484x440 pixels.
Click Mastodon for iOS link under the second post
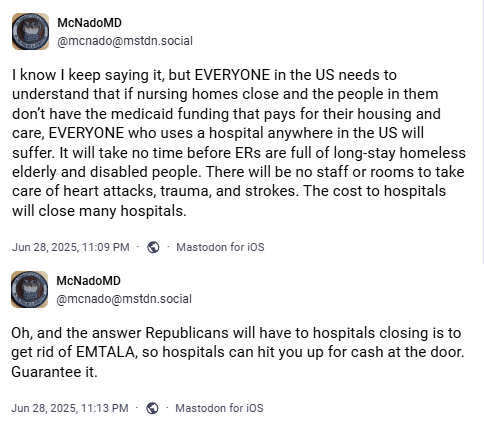coord(219,408)
